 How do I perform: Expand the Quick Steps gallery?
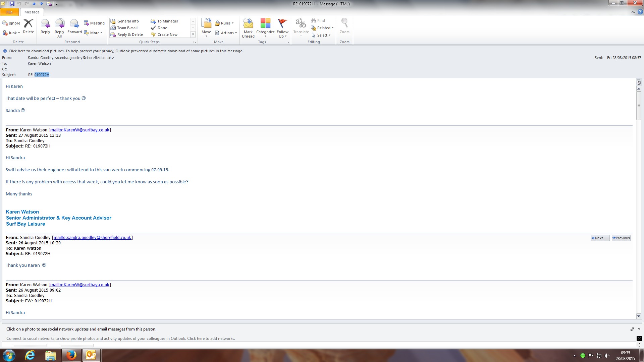[193, 35]
